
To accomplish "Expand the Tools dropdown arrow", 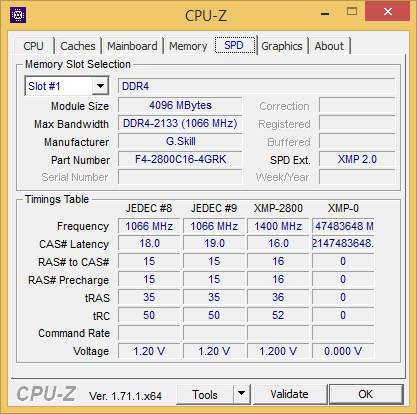I will 242,393.
